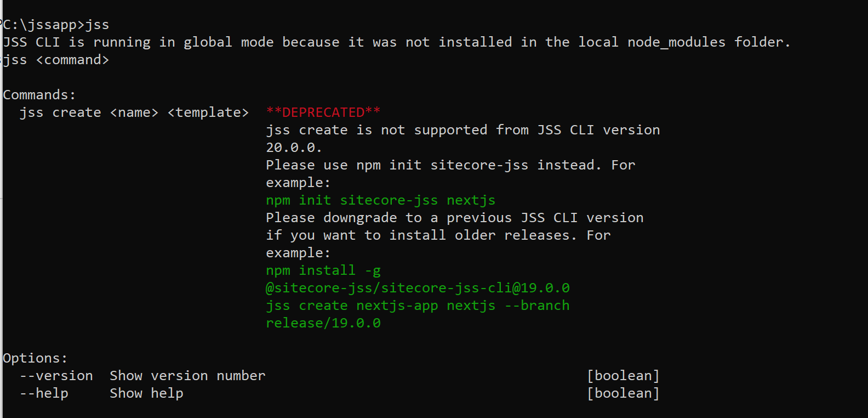This screenshot has height=418, width=868.
Task: Click 'Show version number' description
Action: 187,376
